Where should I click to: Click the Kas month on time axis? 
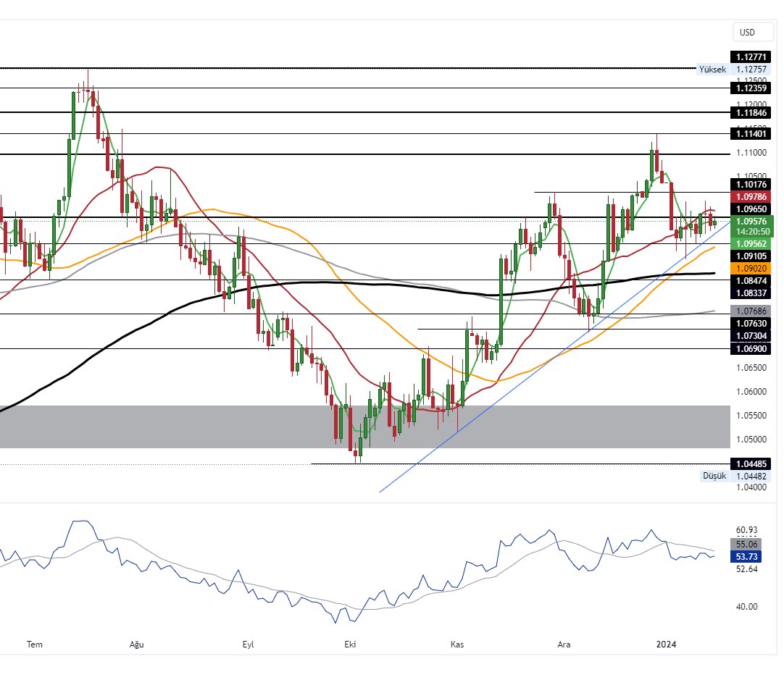pos(457,644)
